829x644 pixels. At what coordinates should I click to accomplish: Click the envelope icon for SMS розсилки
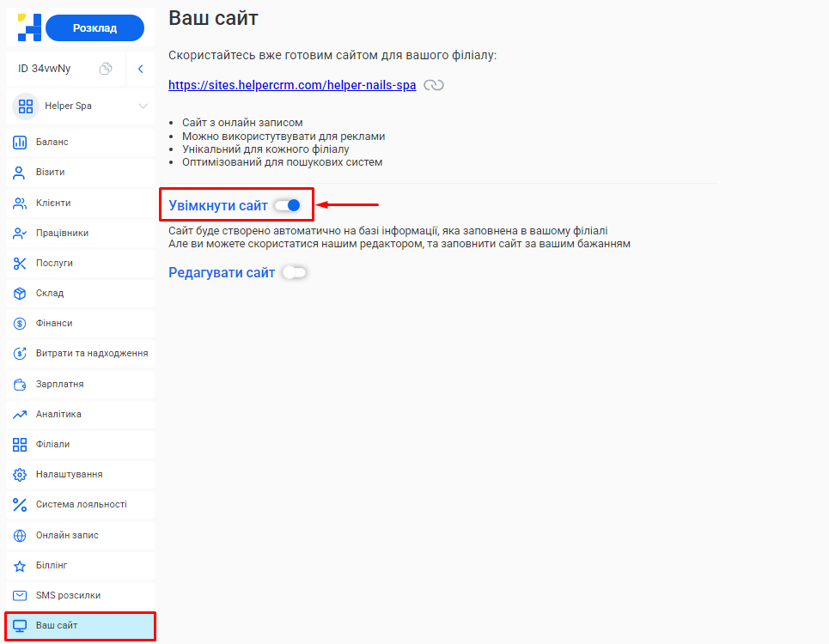click(20, 595)
